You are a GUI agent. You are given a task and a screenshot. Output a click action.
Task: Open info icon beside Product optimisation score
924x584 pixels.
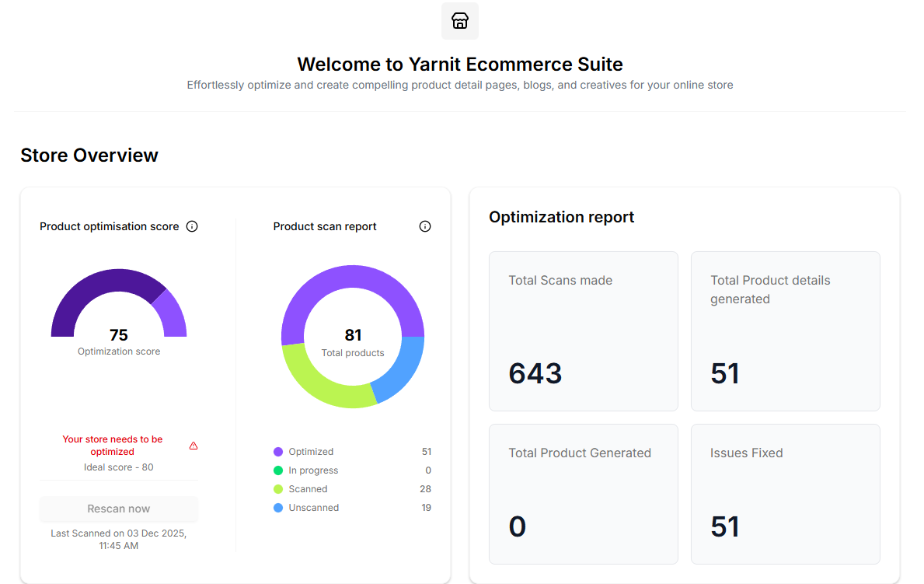pos(192,226)
